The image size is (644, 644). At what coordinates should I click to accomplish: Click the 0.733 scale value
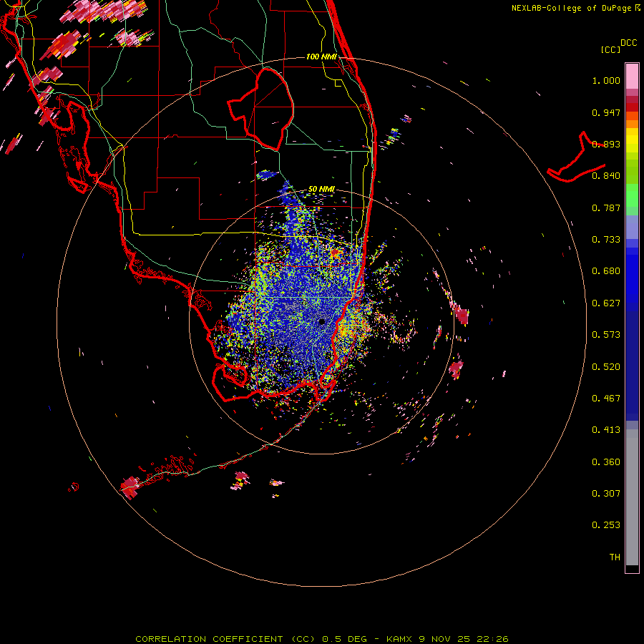click(x=606, y=240)
